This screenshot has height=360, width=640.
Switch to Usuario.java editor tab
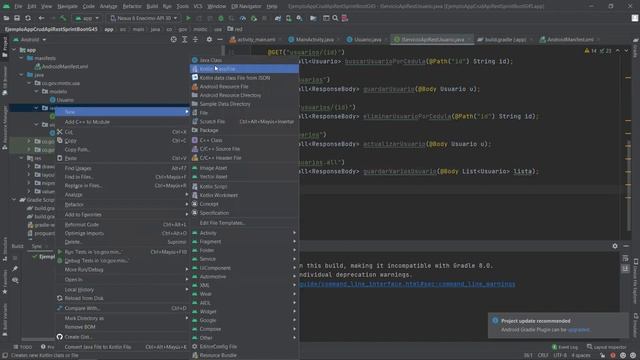367,40
